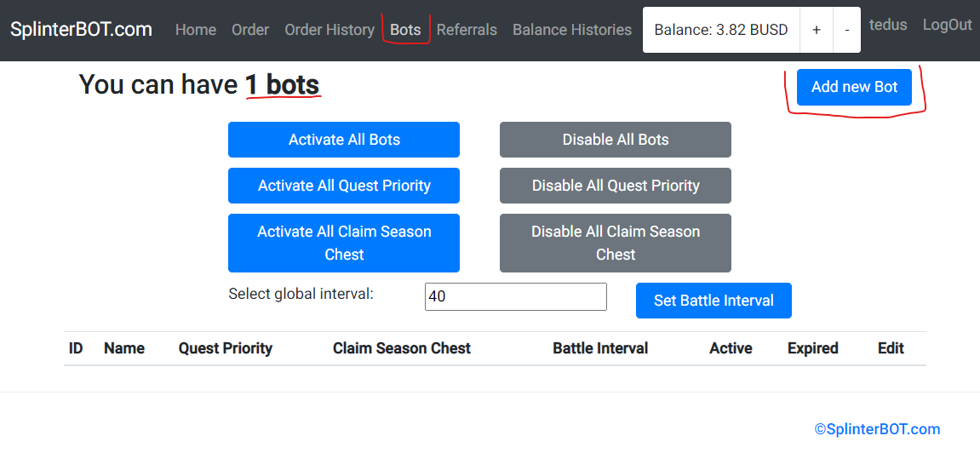Open the tedus user profile link

tap(888, 25)
